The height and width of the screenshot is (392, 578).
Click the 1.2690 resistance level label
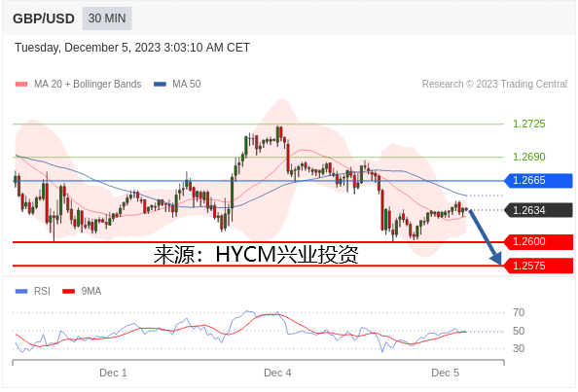pyautogui.click(x=529, y=157)
